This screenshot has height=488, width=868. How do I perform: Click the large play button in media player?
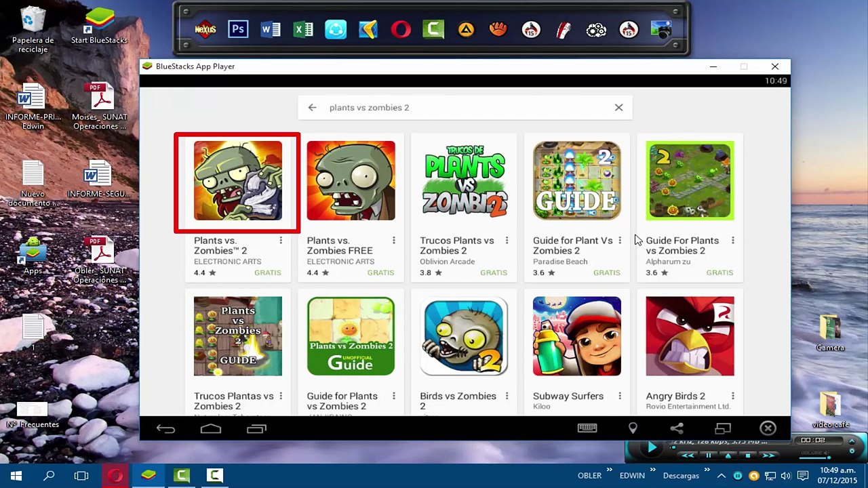pyautogui.click(x=651, y=447)
